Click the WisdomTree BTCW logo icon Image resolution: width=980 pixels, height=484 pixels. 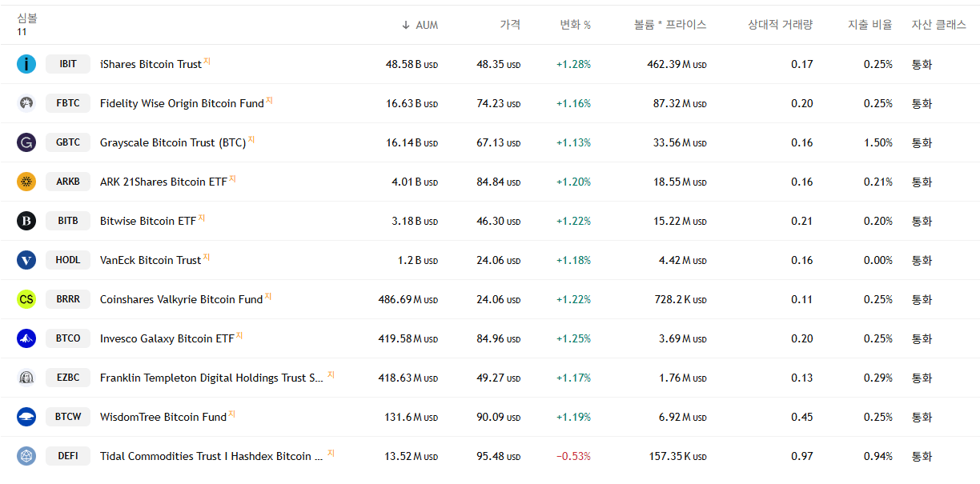point(26,417)
